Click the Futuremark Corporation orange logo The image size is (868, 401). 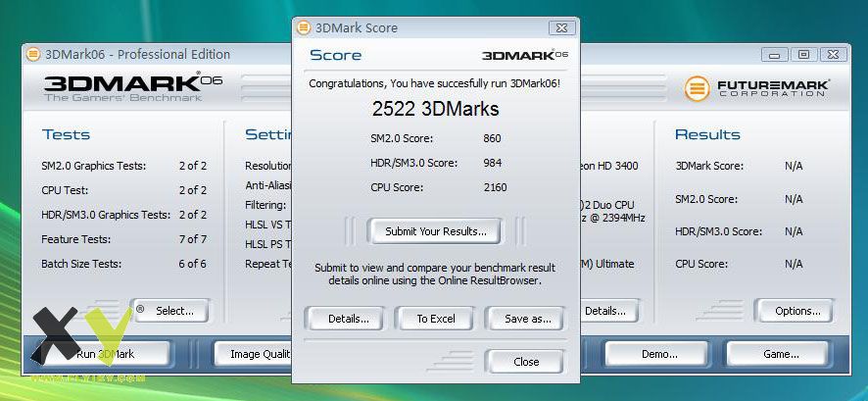point(697,88)
